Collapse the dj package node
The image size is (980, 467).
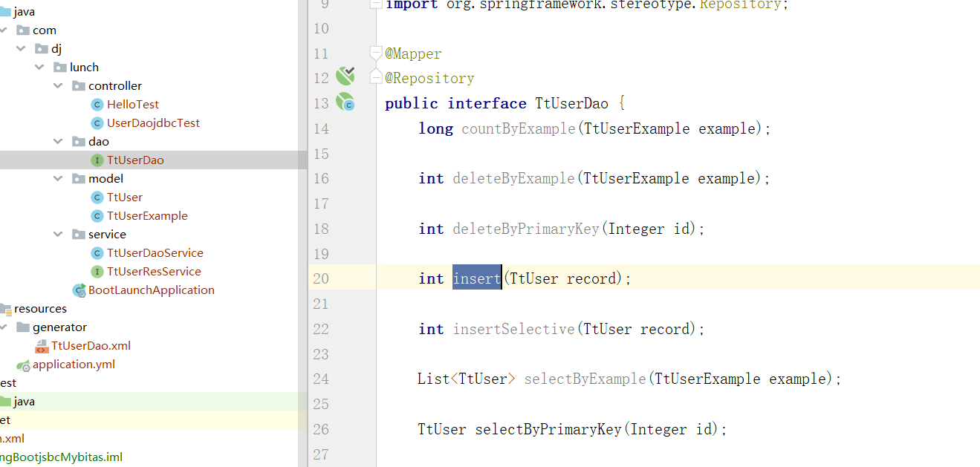21,49
